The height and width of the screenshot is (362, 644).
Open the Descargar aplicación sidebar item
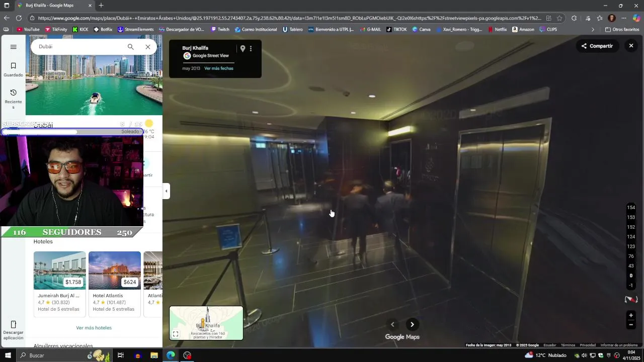click(14, 330)
